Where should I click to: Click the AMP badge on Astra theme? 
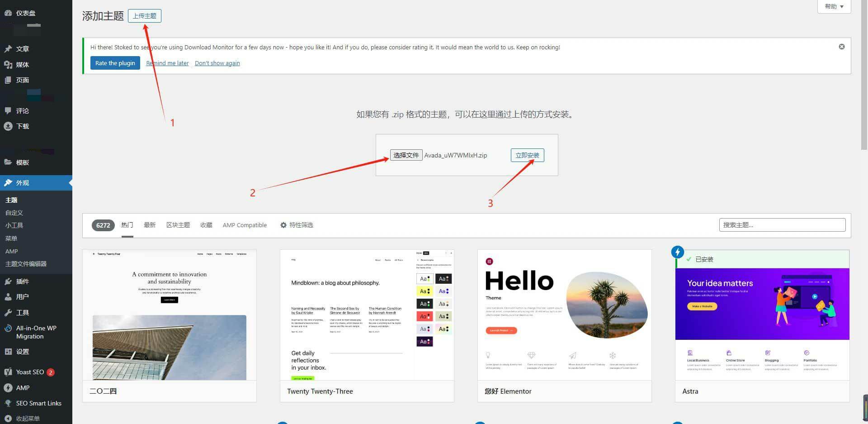(x=677, y=252)
